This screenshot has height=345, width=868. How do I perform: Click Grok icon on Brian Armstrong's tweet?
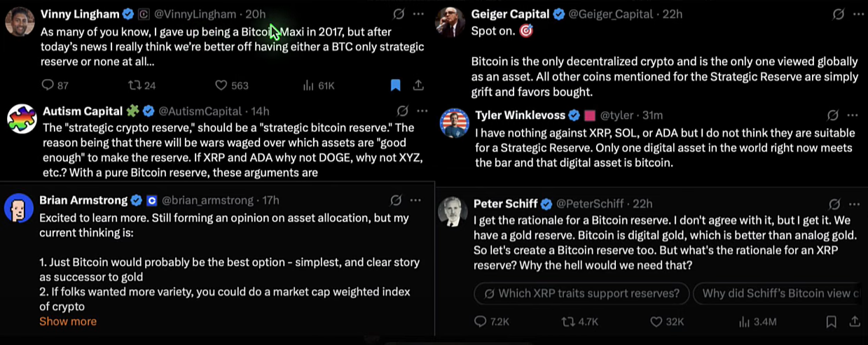397,200
